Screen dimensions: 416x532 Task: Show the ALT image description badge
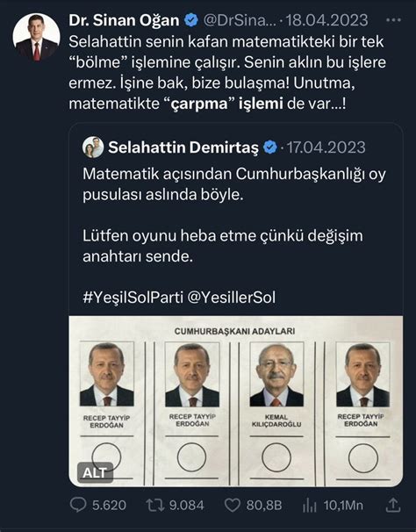(95, 472)
